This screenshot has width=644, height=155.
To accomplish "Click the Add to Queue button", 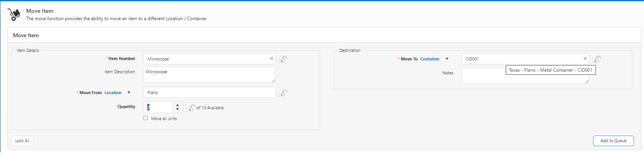I will 613,141.
